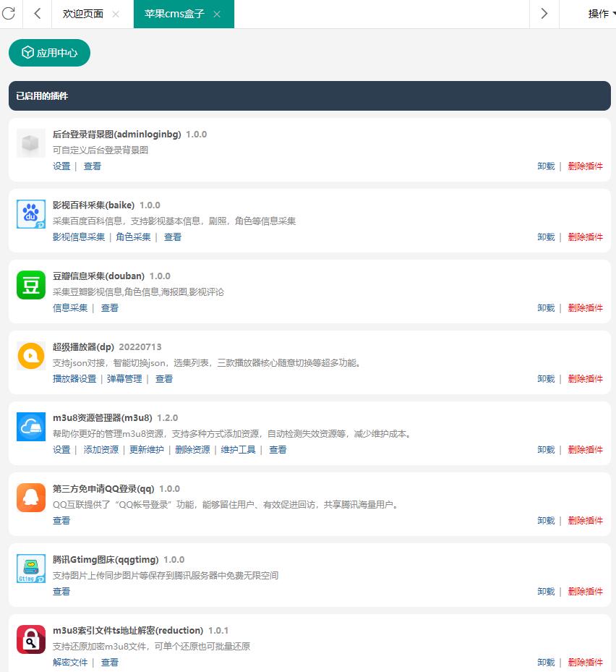Click the baike Baidu paw icon

(x=31, y=214)
